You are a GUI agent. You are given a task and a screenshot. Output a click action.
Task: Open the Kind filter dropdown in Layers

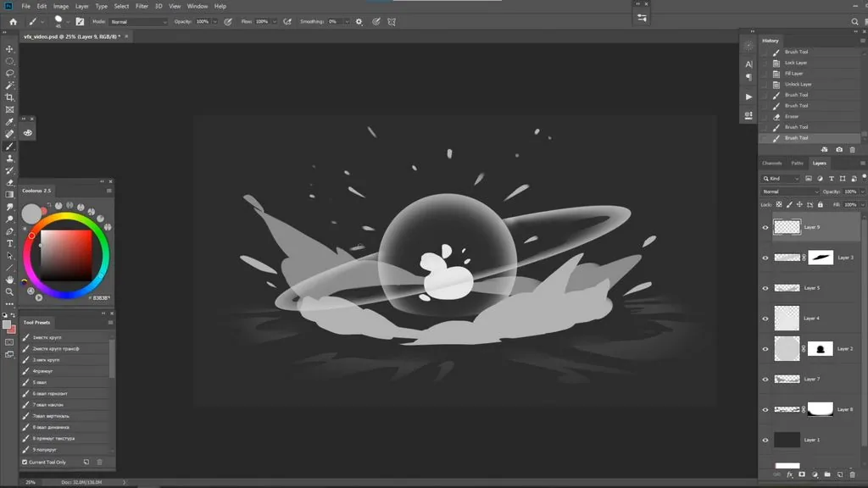(781, 179)
